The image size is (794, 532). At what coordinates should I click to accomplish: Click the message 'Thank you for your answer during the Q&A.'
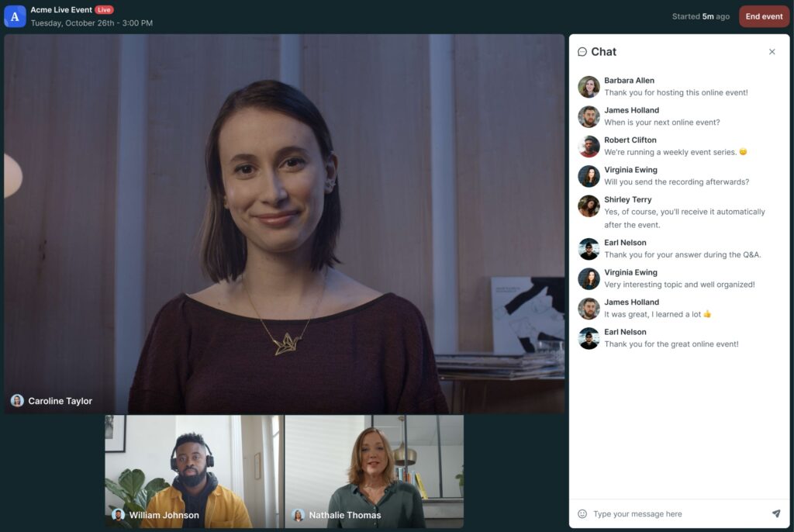click(682, 255)
